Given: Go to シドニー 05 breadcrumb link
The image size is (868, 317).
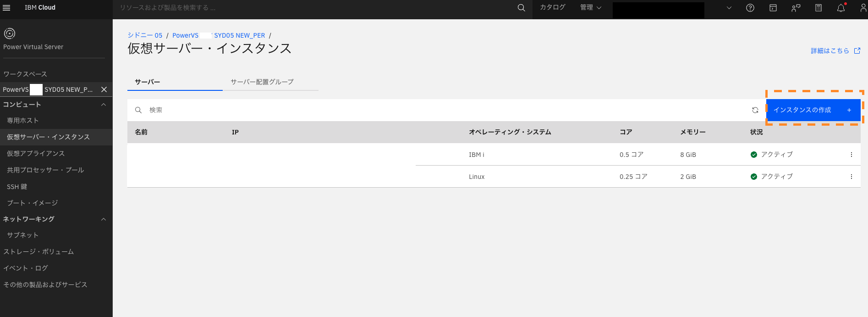Looking at the screenshot, I should 145,35.
